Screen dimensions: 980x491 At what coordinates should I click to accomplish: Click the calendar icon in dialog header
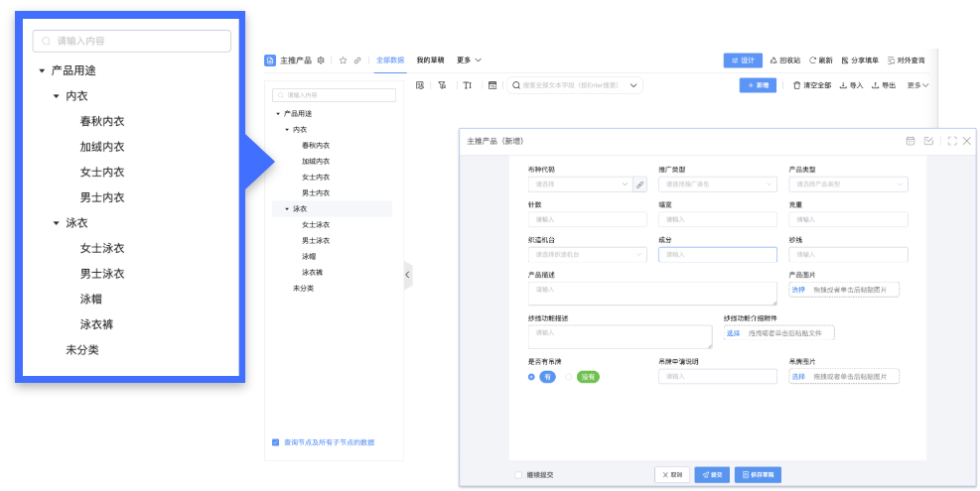point(910,141)
